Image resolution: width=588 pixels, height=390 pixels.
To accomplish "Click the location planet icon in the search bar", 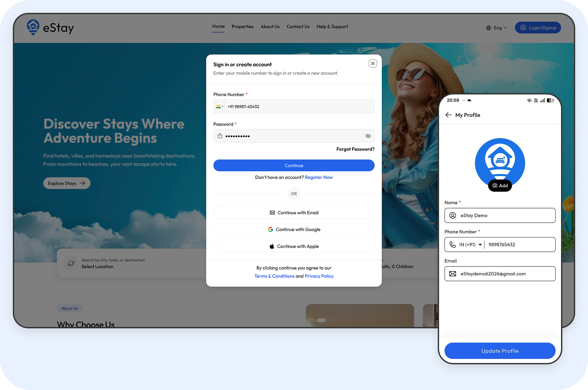I will 71,263.
